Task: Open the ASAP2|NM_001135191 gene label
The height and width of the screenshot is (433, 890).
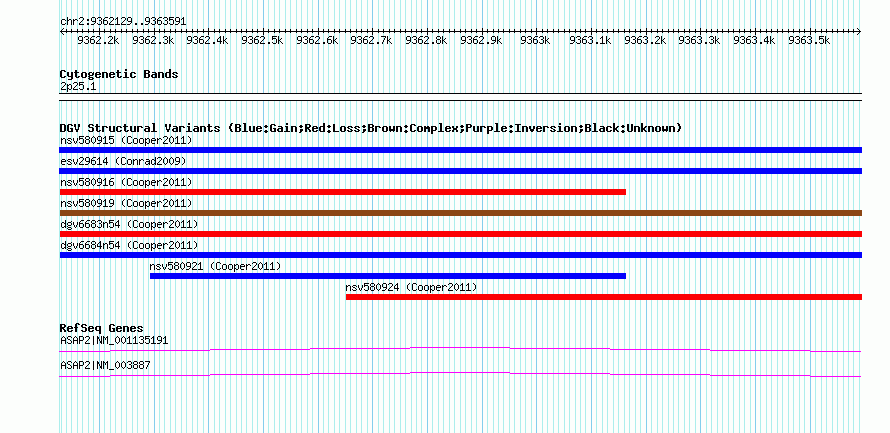Action: tap(114, 340)
